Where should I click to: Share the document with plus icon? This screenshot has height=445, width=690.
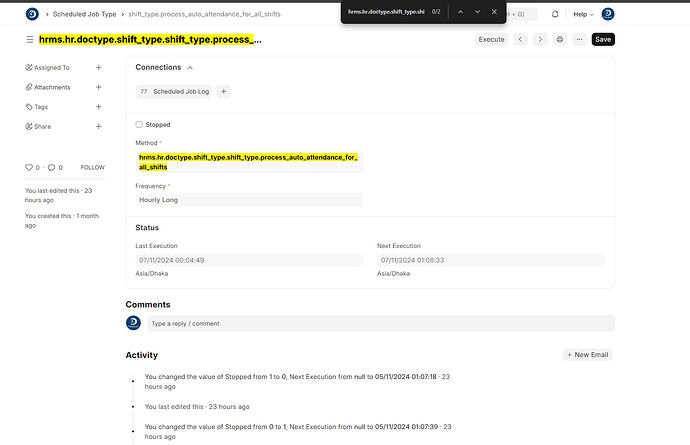coord(99,126)
